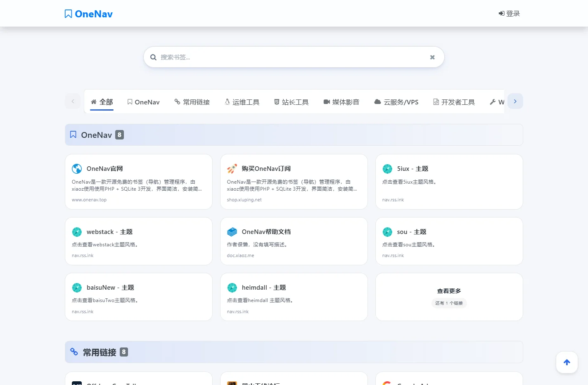
Task: Click the link icon on 常用链接 tab
Action: [x=177, y=102]
